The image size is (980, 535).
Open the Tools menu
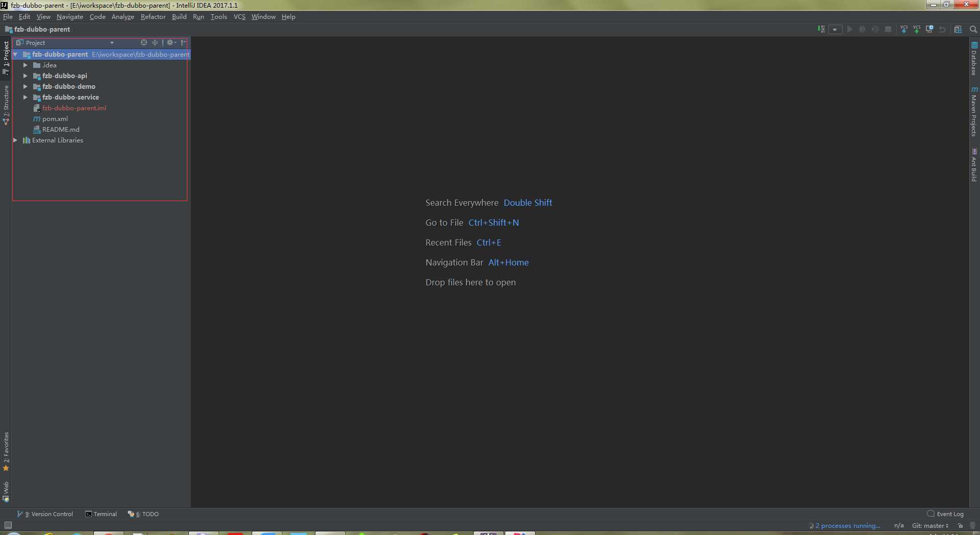(219, 16)
